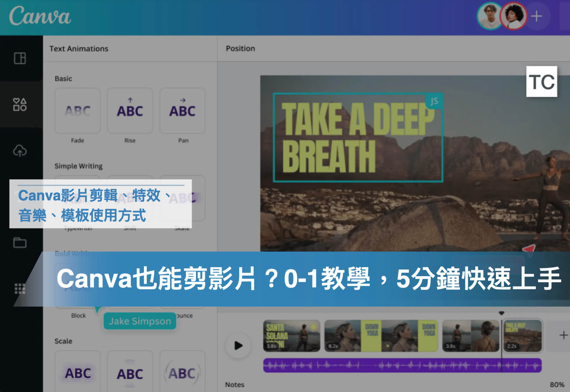The image size is (570, 392).
Task: Click the Block animation label
Action: pyautogui.click(x=78, y=315)
